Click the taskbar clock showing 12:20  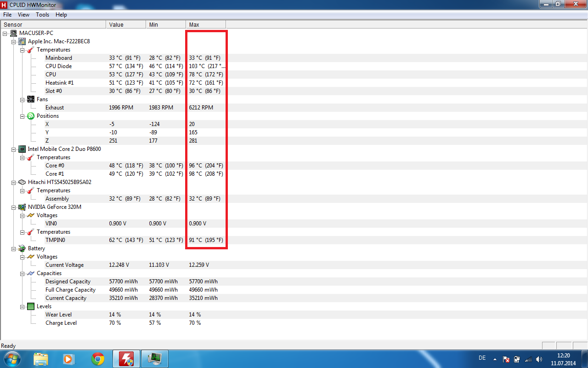coord(563,359)
